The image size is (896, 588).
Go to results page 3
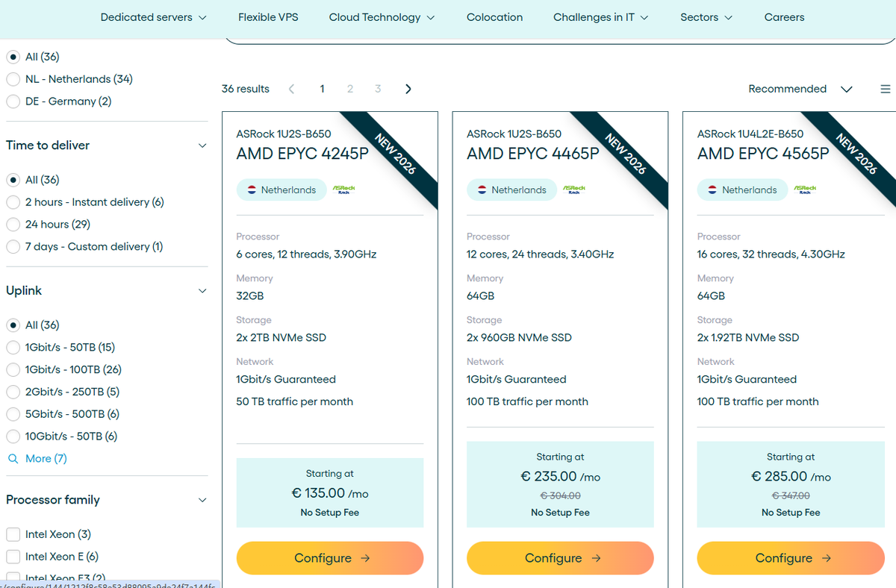tap(378, 89)
